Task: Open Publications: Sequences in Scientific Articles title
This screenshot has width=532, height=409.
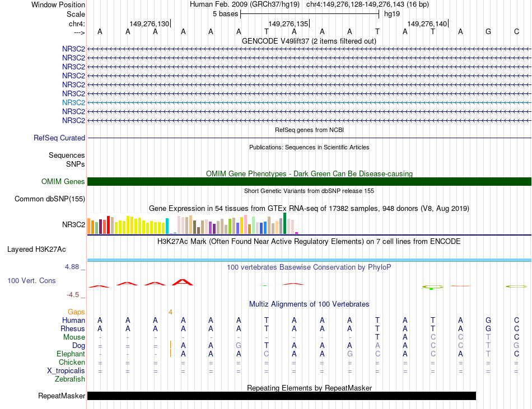Action: [309, 147]
